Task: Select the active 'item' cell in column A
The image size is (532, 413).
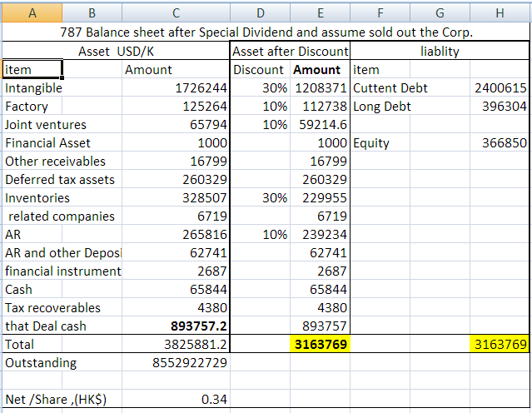Action: (x=32, y=70)
